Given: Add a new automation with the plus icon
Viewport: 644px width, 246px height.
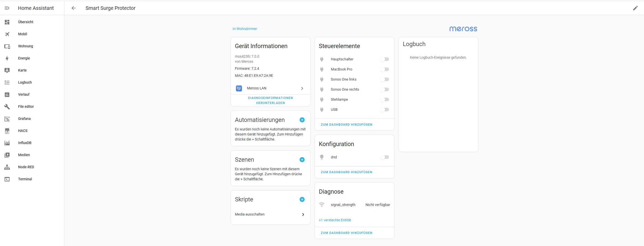Looking at the screenshot, I should tap(302, 120).
